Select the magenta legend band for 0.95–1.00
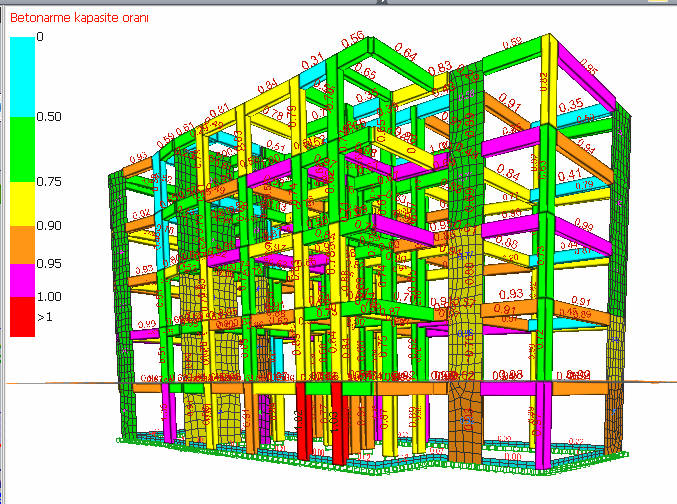 [22, 280]
